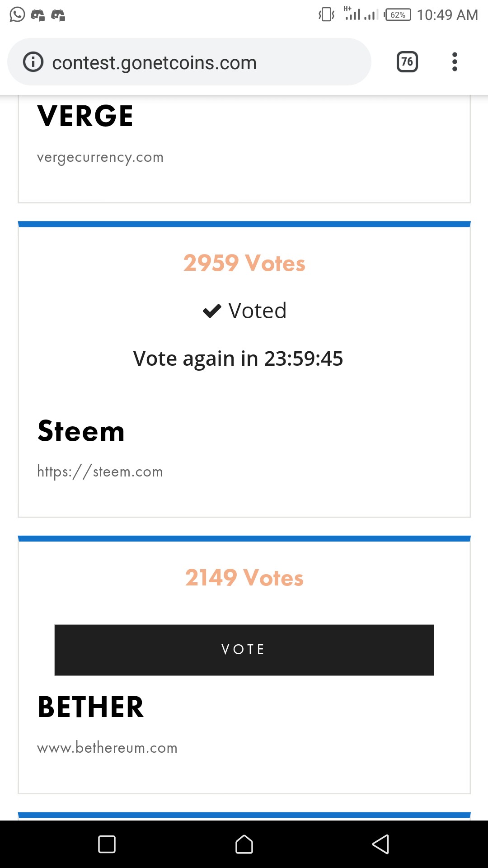Viewport: 488px width, 868px height.
Task: Select the BETHER heading
Action: coord(91,707)
